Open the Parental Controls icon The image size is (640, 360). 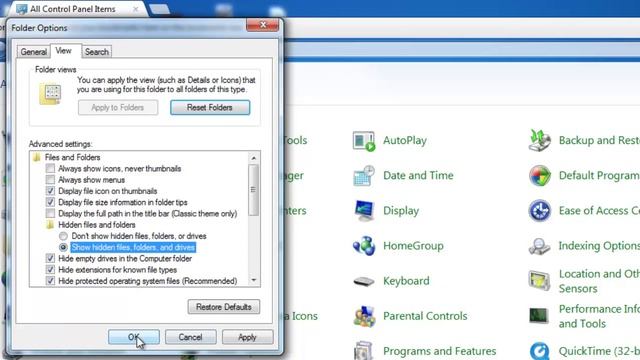tap(364, 316)
